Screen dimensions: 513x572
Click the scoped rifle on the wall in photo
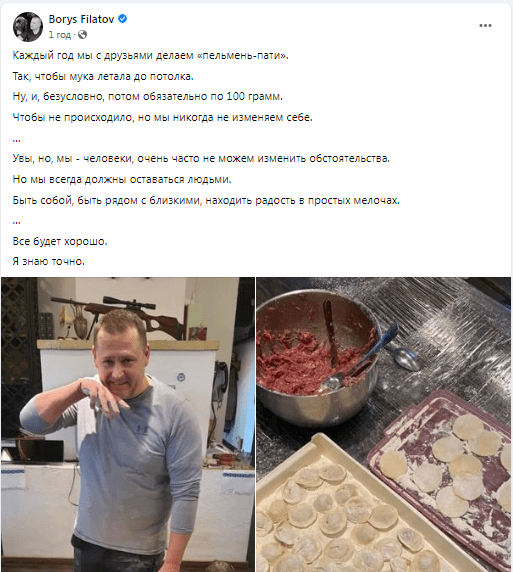tap(117, 314)
